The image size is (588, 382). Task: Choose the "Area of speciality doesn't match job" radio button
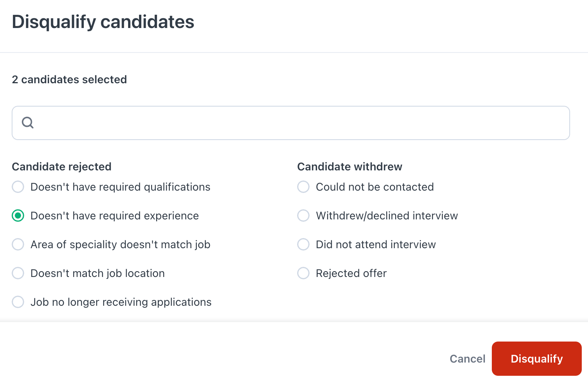click(x=18, y=244)
